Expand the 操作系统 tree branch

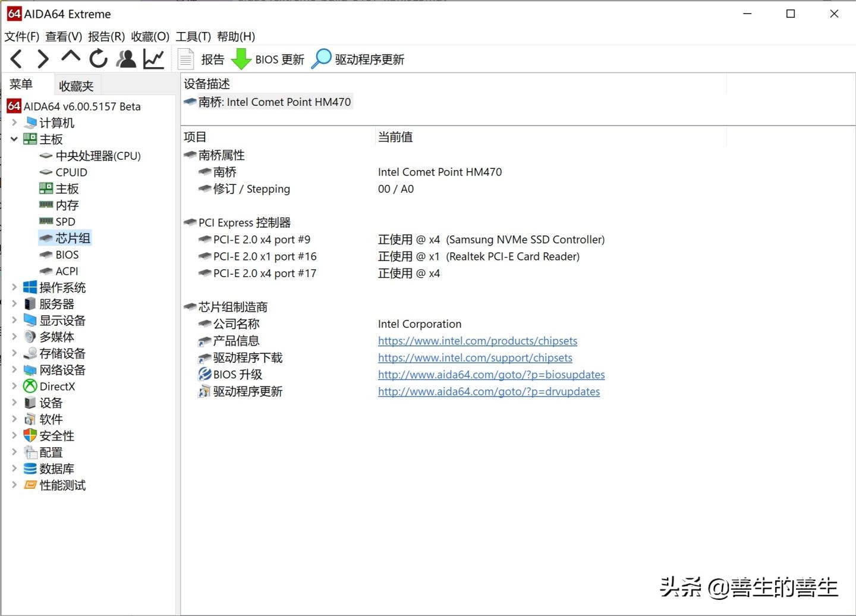pyautogui.click(x=14, y=287)
